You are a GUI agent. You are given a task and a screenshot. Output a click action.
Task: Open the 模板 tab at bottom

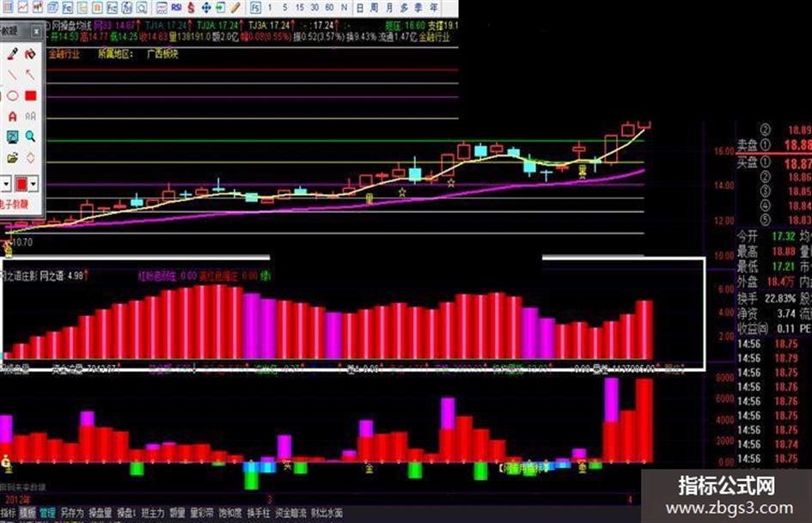28,514
